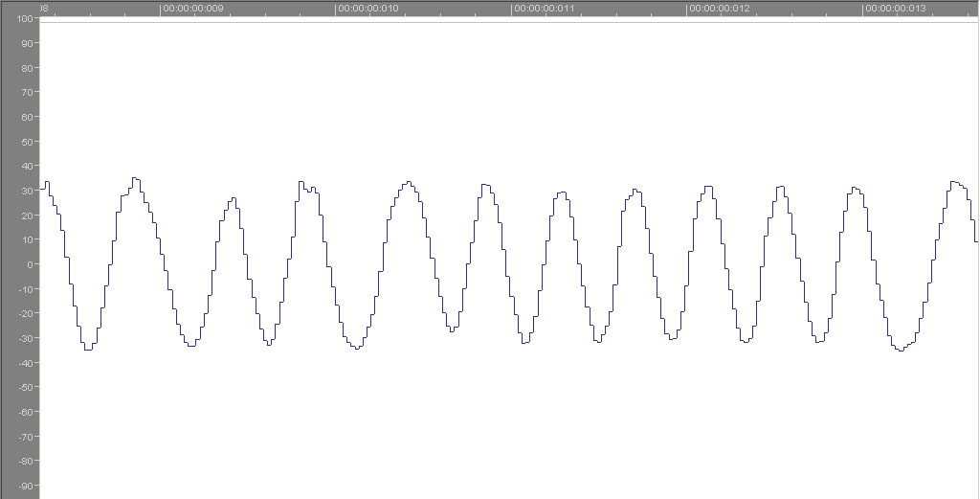Select the -90 label on the vertical scale
This screenshot has width=980, height=499.
coord(27,486)
